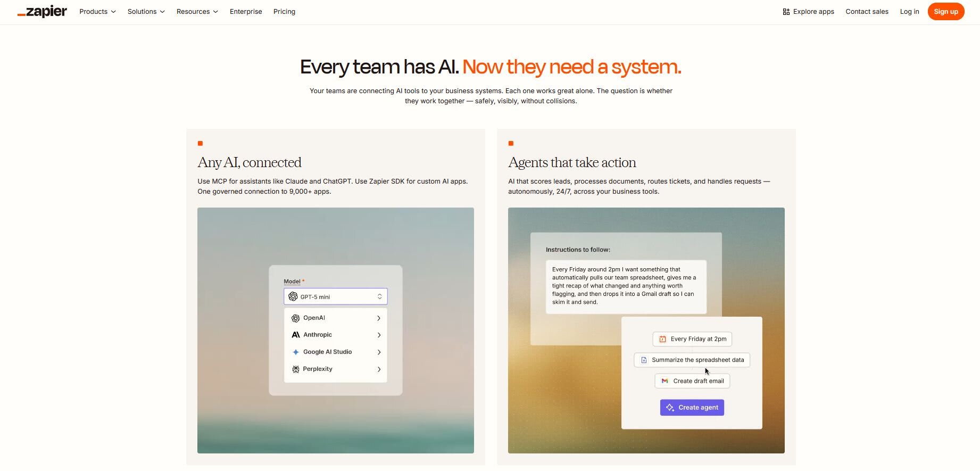Click the Create agent button
The height and width of the screenshot is (471, 980).
(692, 408)
